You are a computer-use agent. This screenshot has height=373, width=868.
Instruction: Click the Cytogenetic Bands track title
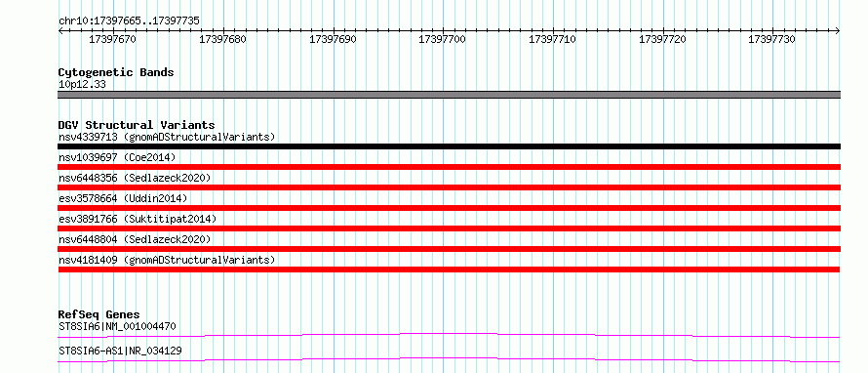point(116,72)
